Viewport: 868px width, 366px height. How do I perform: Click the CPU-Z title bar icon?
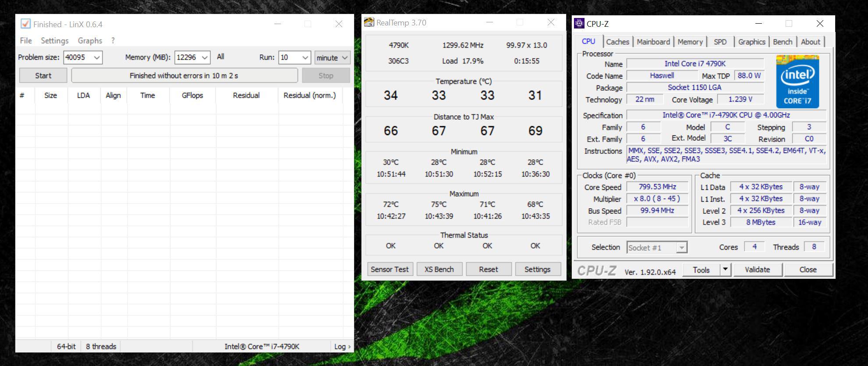click(579, 23)
